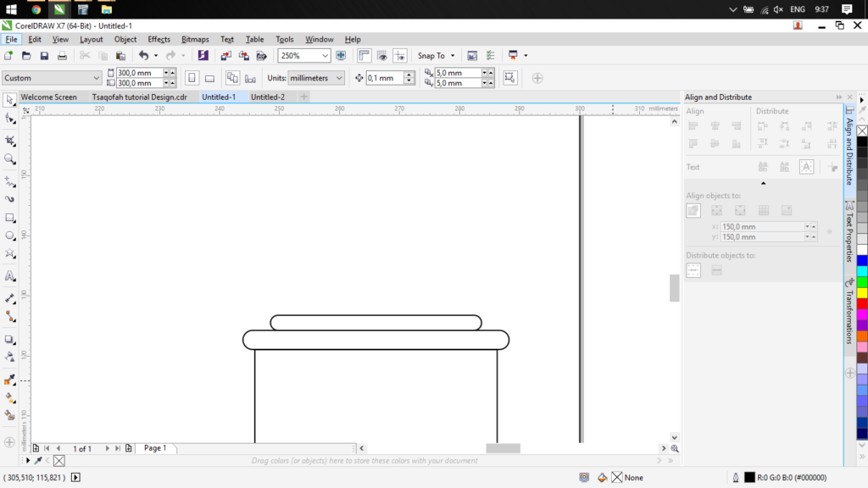
Task: Toggle show rulers button
Action: [x=364, y=56]
